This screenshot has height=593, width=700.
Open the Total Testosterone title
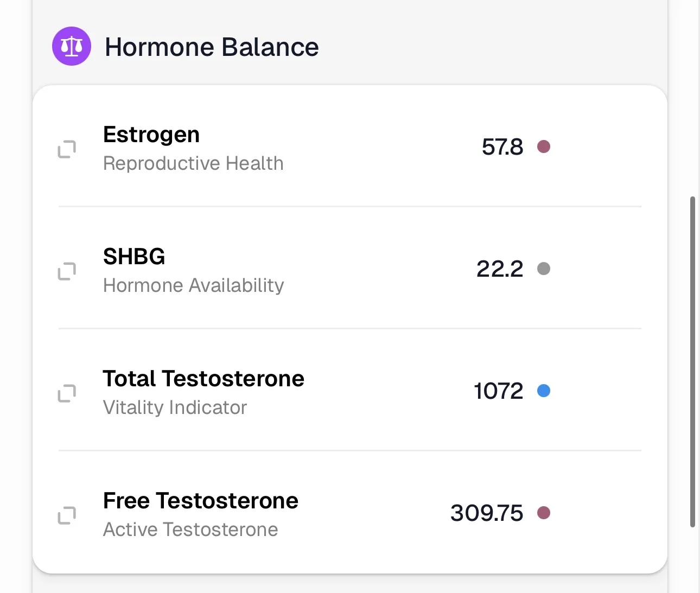point(203,378)
